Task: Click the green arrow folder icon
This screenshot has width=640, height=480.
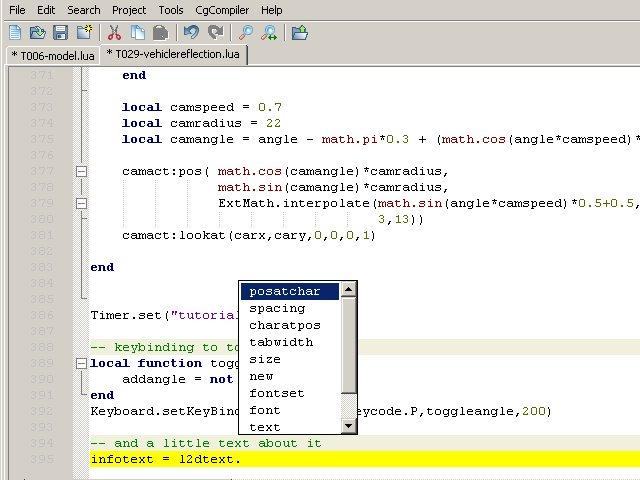Action: tap(300, 33)
